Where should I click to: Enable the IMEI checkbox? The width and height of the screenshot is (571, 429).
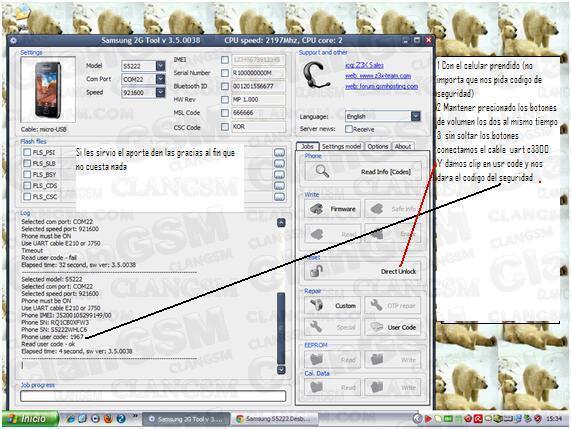point(225,60)
